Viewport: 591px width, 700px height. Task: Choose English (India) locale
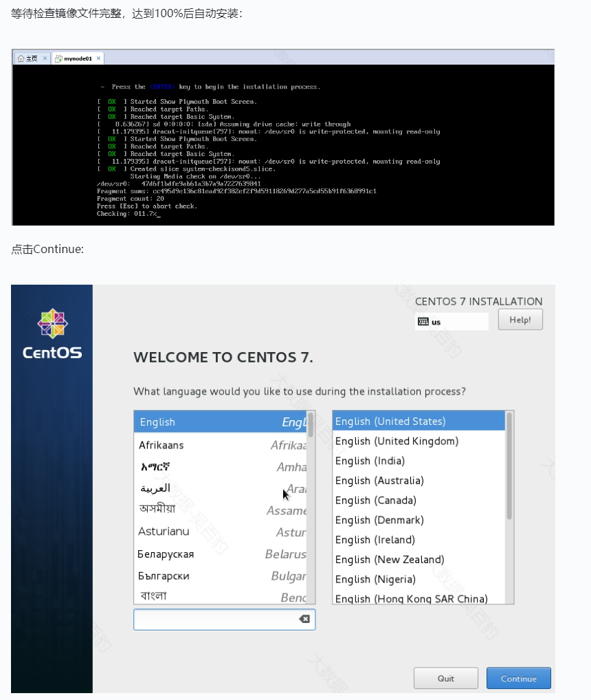point(419,461)
